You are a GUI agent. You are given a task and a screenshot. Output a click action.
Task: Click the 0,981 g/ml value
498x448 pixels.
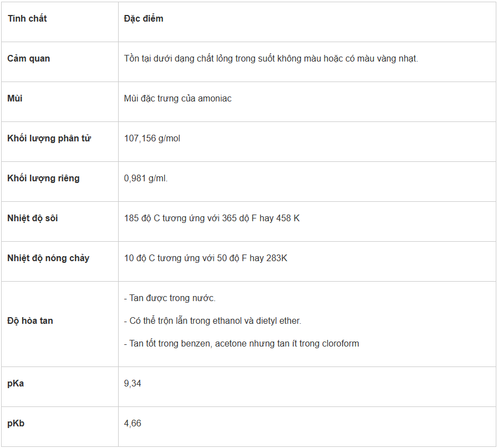point(146,179)
